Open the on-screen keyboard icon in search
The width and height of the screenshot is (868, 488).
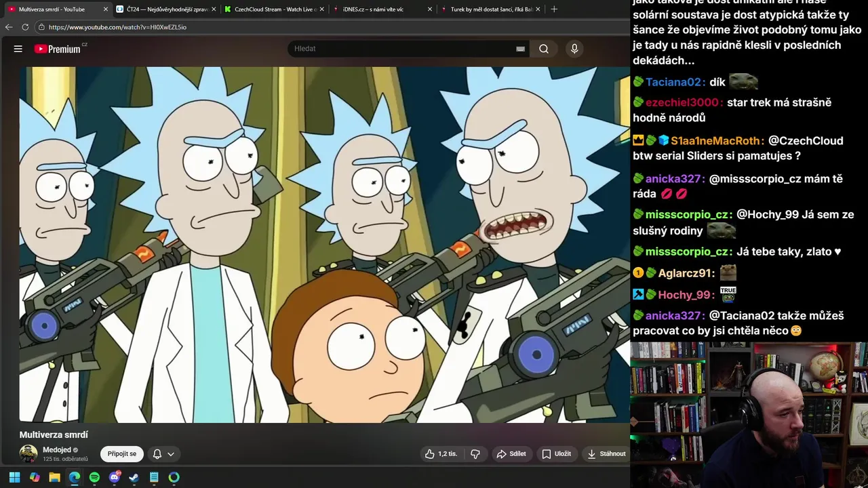click(520, 49)
